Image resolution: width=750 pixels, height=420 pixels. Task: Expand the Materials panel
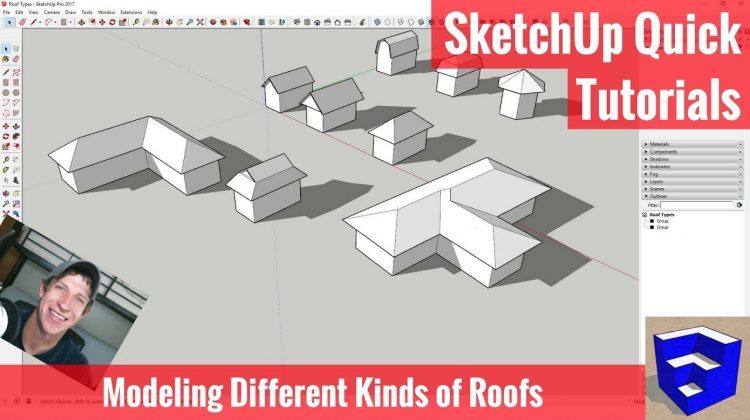665,144
